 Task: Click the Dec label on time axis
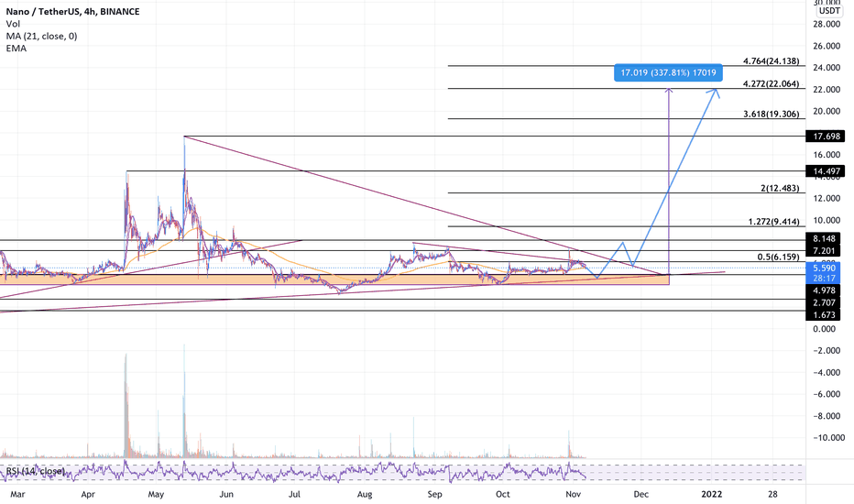pos(641,494)
